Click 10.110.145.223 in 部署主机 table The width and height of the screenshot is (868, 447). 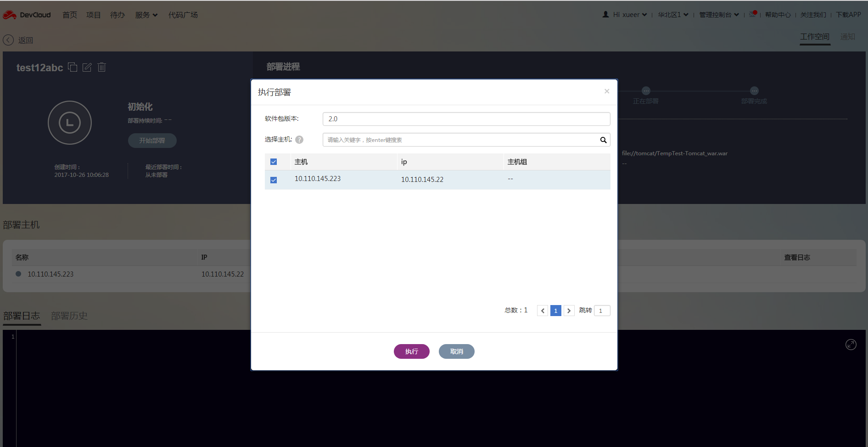click(50, 274)
